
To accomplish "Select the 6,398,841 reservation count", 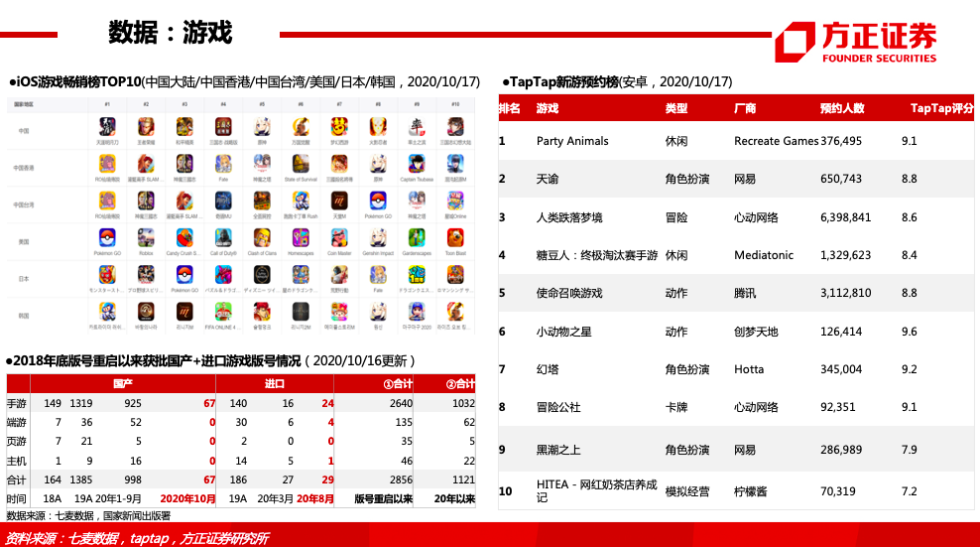I will coord(846,217).
